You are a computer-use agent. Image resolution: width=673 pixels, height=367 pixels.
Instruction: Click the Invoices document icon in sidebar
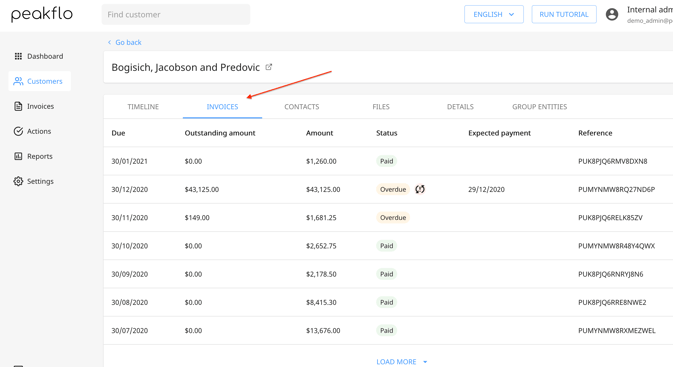(x=18, y=106)
